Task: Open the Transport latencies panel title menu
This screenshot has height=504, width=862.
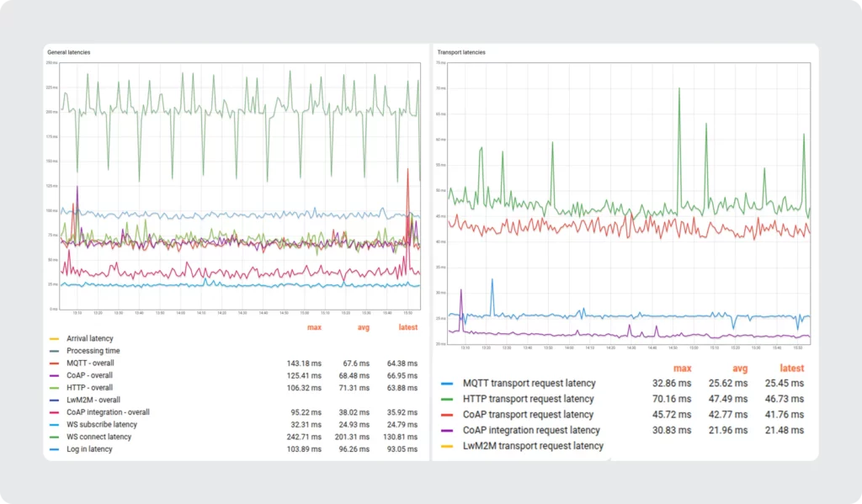Action: 461,52
